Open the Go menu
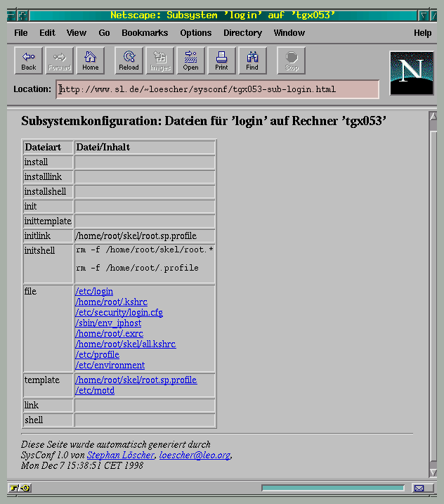The width and height of the screenshot is (444, 504). point(104,33)
